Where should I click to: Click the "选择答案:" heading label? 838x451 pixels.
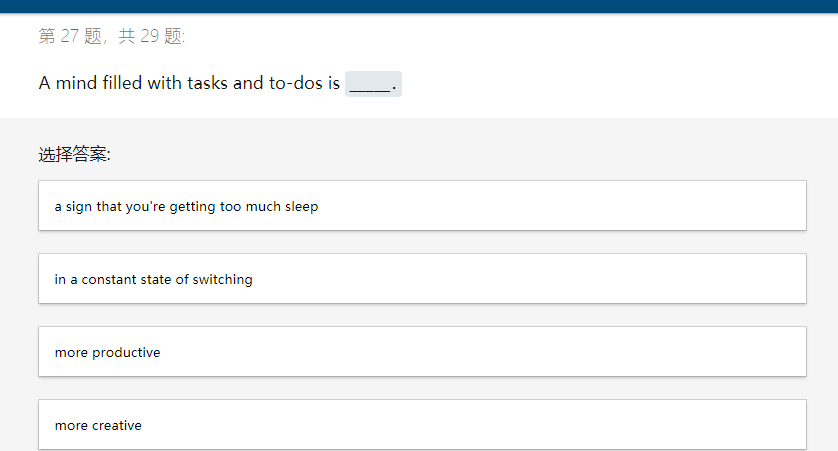(74, 154)
